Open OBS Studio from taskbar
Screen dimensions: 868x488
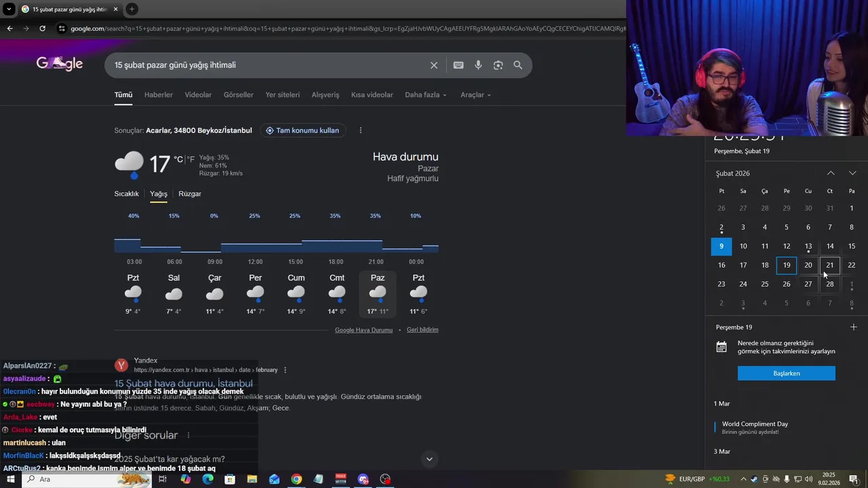pyautogui.click(x=385, y=479)
